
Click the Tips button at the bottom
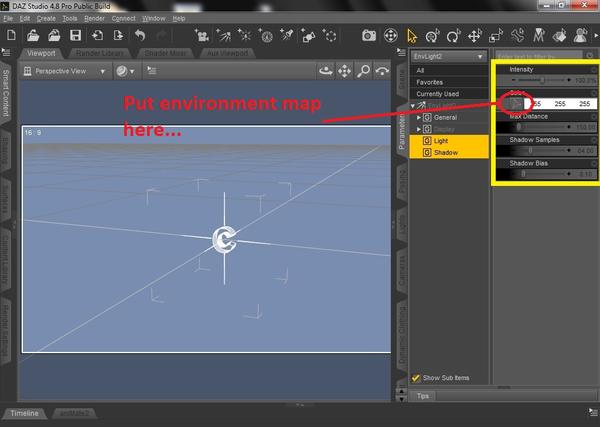pyautogui.click(x=422, y=396)
